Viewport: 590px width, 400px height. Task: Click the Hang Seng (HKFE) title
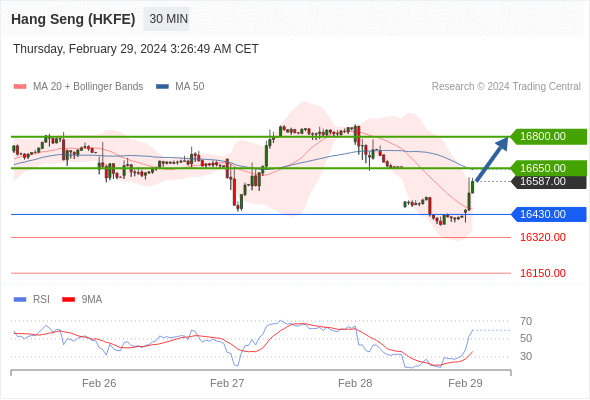(73, 19)
